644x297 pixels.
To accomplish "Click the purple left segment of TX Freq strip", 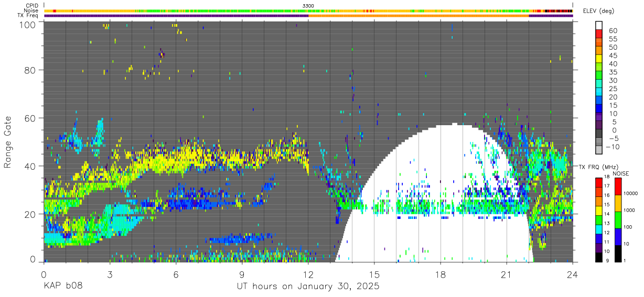I will coord(176,16).
